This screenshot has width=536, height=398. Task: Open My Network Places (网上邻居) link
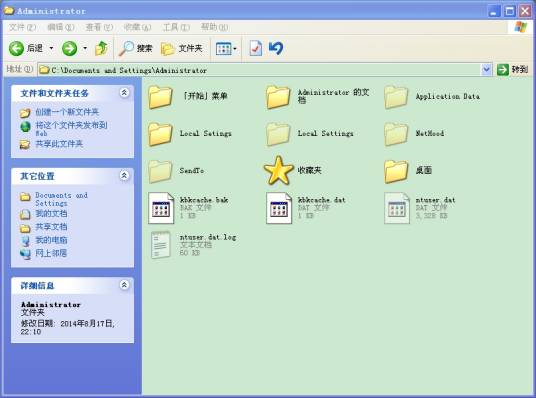[x=51, y=253]
